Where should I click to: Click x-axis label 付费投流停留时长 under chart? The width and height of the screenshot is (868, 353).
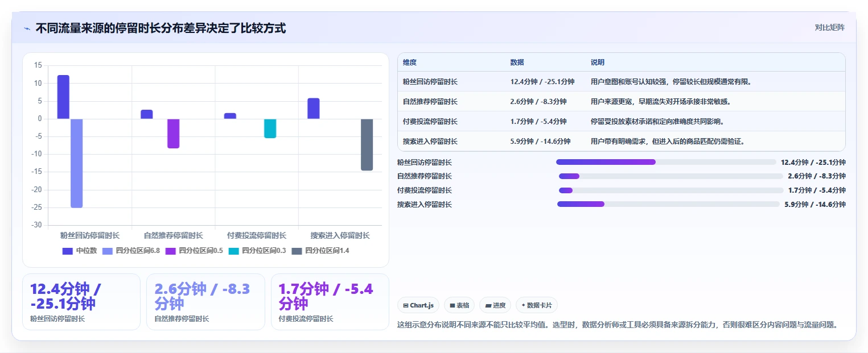click(257, 235)
